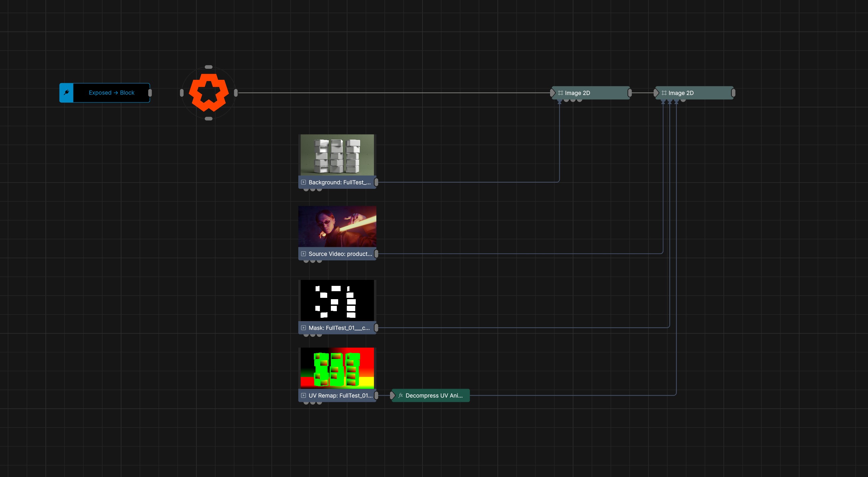Click the play icon on Mask node

(304, 328)
